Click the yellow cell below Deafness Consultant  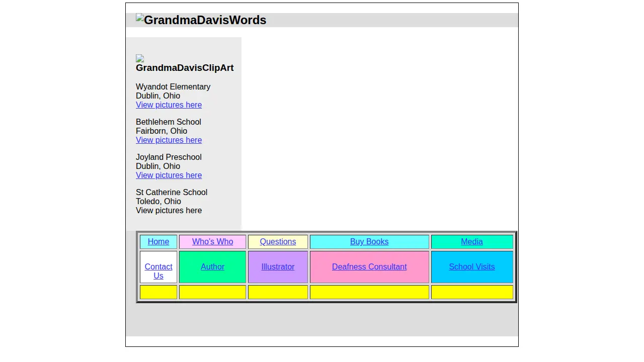(369, 292)
